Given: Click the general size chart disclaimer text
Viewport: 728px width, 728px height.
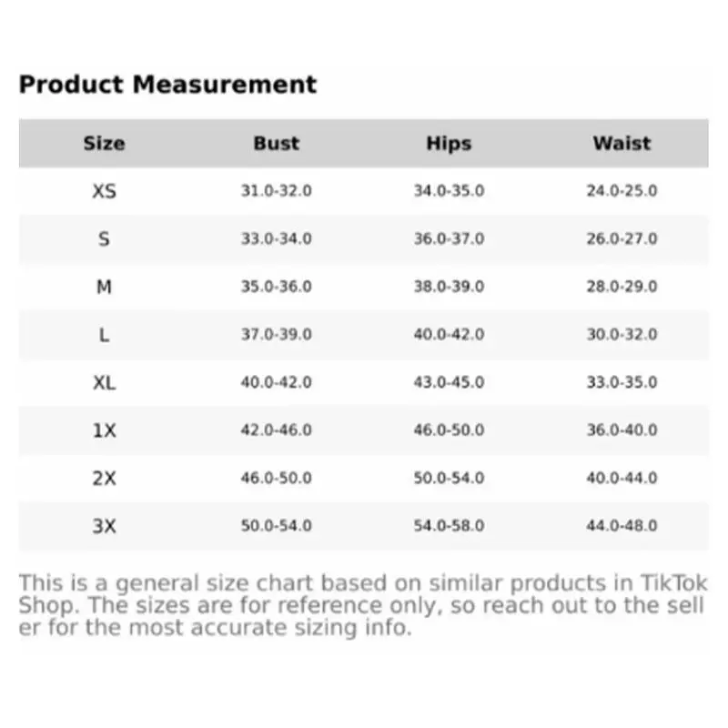Looking at the screenshot, I should tap(362, 605).
